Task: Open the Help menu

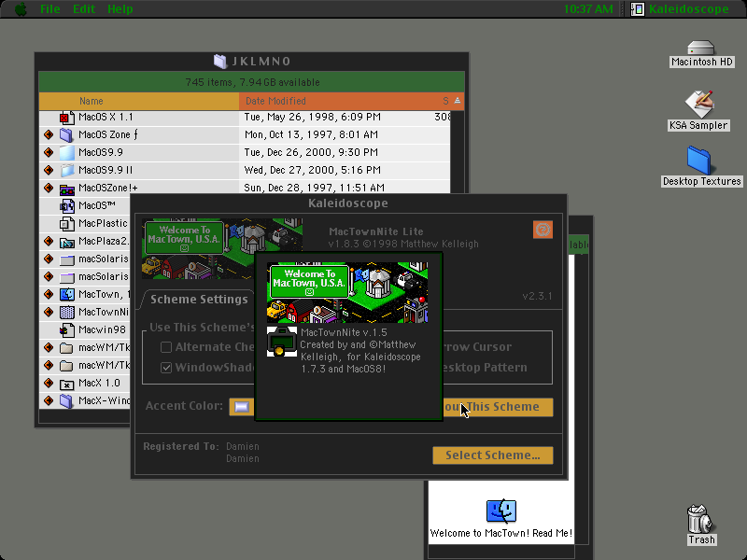Action: pos(120,9)
